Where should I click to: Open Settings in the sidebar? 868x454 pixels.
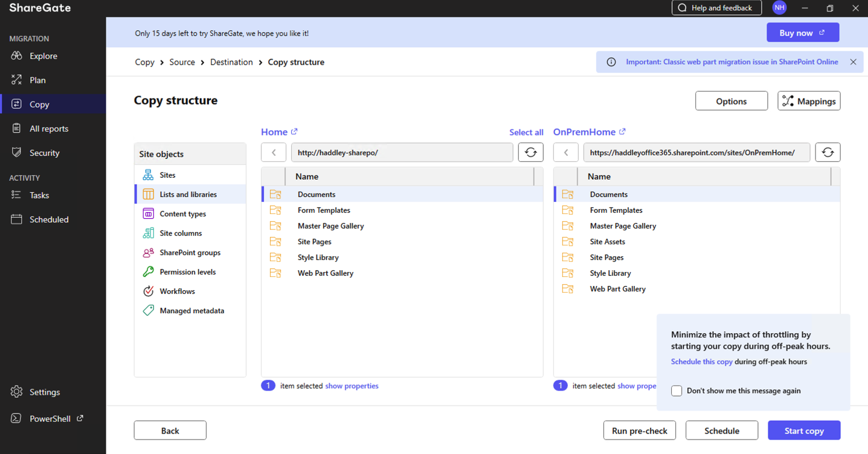[x=45, y=392]
